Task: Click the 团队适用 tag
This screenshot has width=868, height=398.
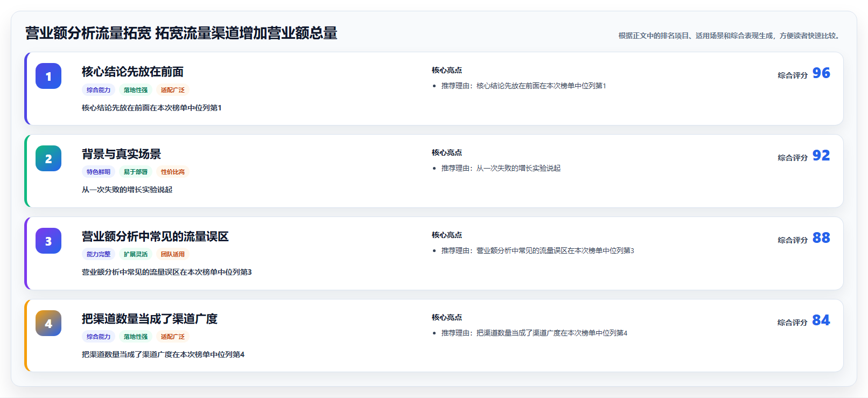Action: pyautogui.click(x=173, y=254)
